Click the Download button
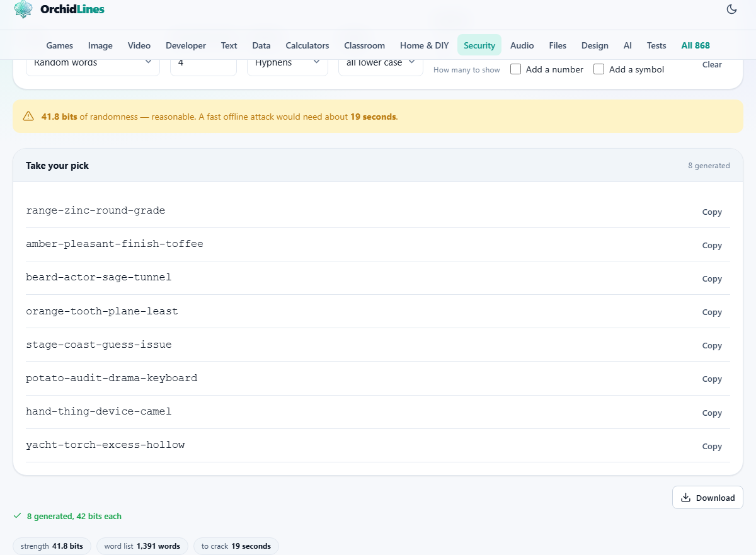This screenshot has height=555, width=756. tap(707, 498)
